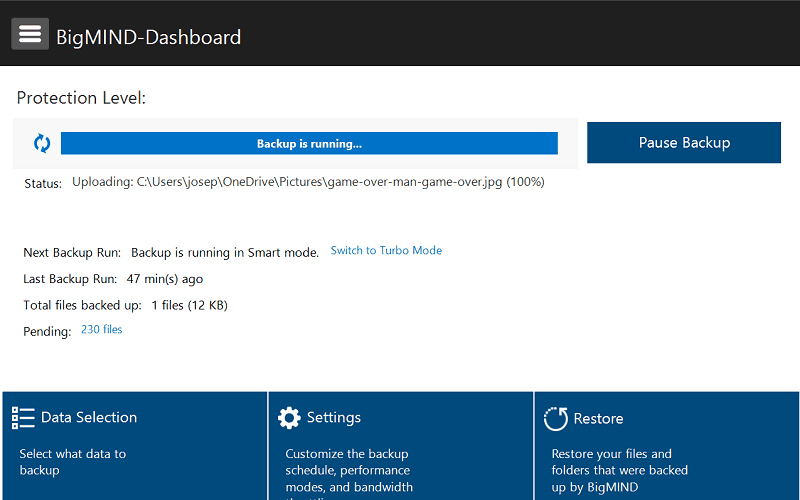
Task: Click 'Backup is running in Smart mode.' text
Action: click(x=225, y=253)
